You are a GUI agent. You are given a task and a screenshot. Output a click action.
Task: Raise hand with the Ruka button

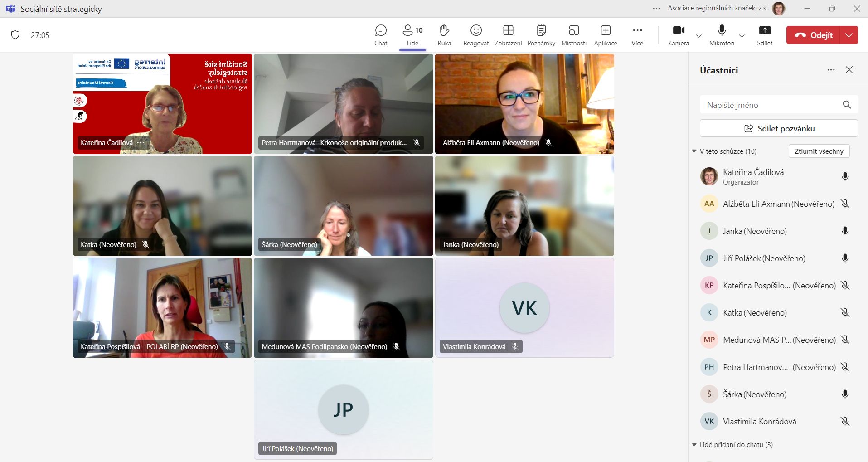(444, 35)
